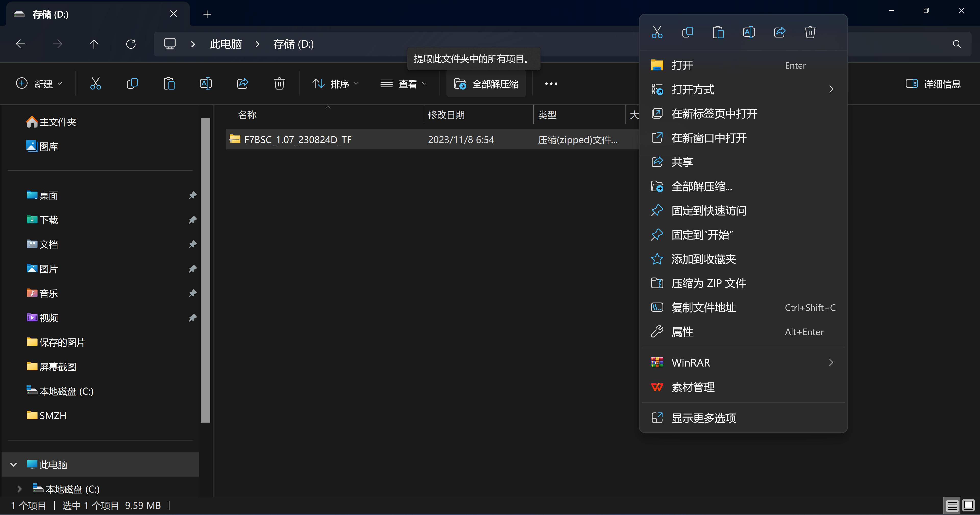Open the search box magnifier icon
This screenshot has width=980, height=515.
click(x=957, y=44)
